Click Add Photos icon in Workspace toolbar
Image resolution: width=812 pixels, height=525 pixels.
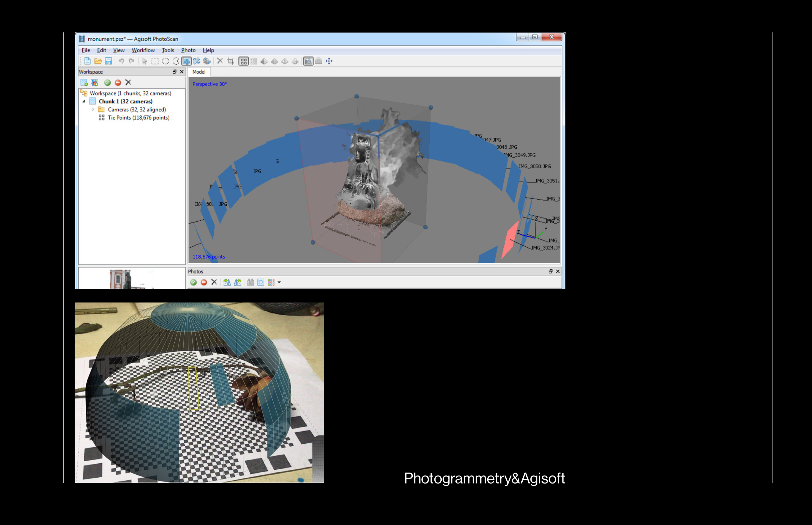(94, 82)
